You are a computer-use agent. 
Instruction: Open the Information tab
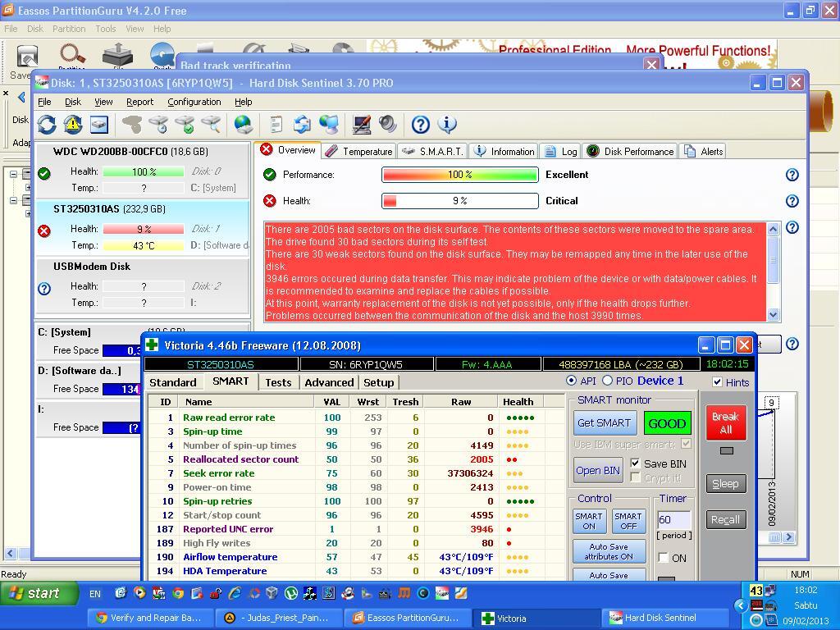[x=504, y=152]
